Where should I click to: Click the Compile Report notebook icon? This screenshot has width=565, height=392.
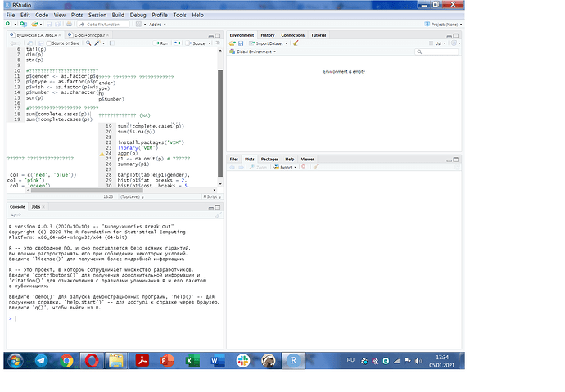click(x=112, y=43)
